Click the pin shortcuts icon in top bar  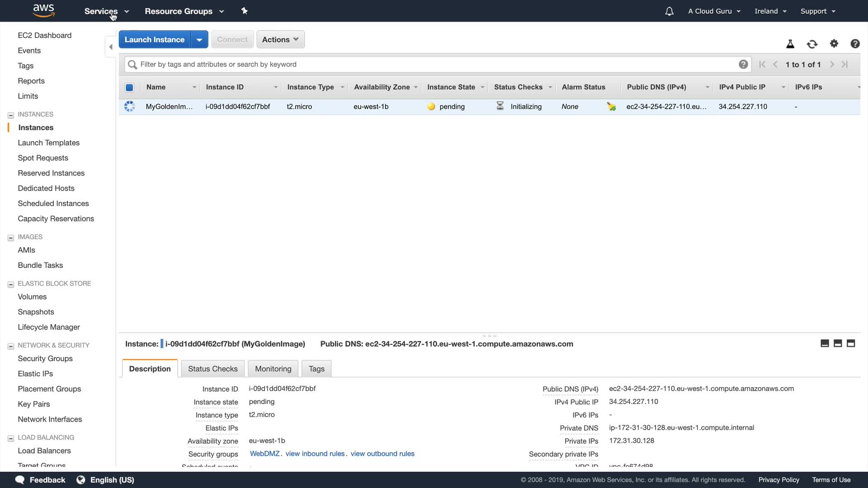click(244, 11)
